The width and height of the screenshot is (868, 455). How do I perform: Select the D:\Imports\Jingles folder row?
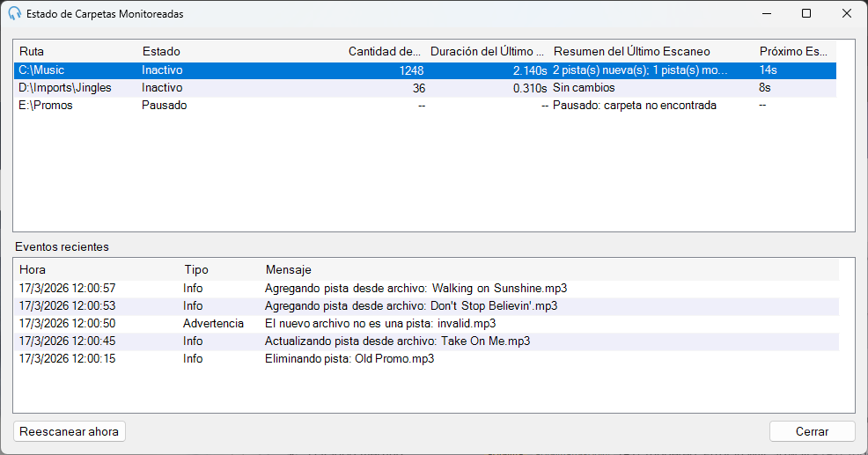pyautogui.click(x=424, y=88)
